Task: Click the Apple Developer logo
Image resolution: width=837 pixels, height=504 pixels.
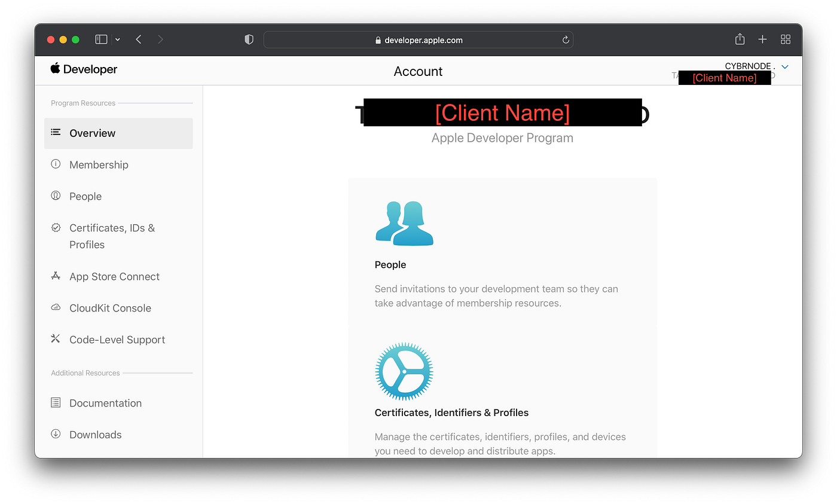Action: pos(84,69)
